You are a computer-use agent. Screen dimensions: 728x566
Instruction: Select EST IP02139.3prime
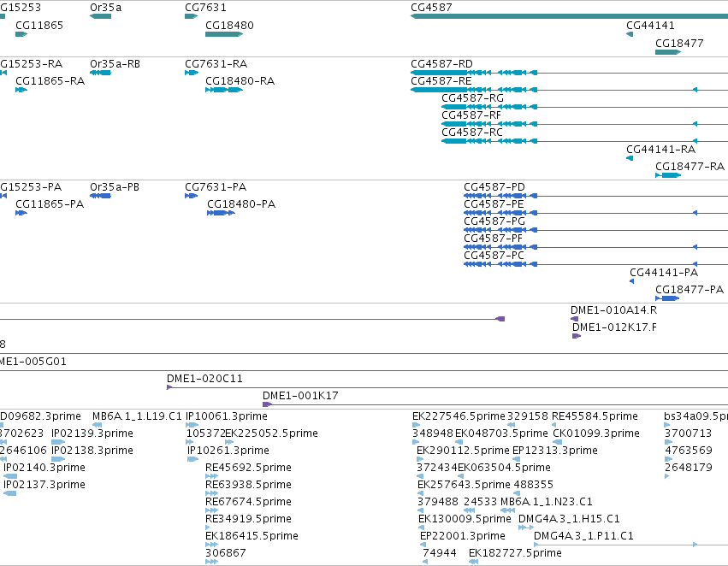point(58,442)
